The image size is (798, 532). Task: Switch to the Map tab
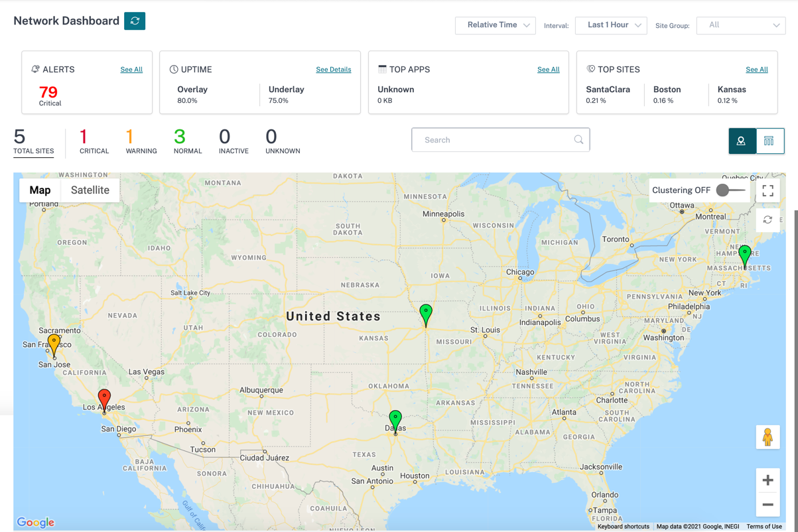(40, 190)
